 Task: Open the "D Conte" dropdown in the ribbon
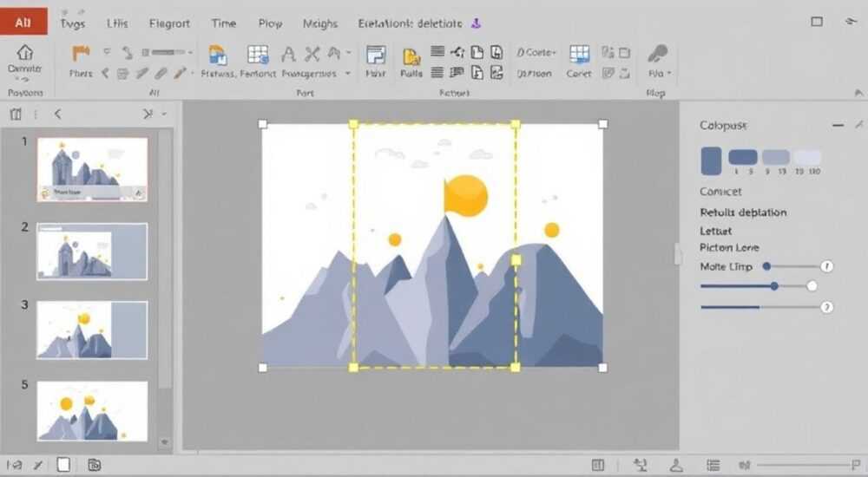[x=536, y=53]
